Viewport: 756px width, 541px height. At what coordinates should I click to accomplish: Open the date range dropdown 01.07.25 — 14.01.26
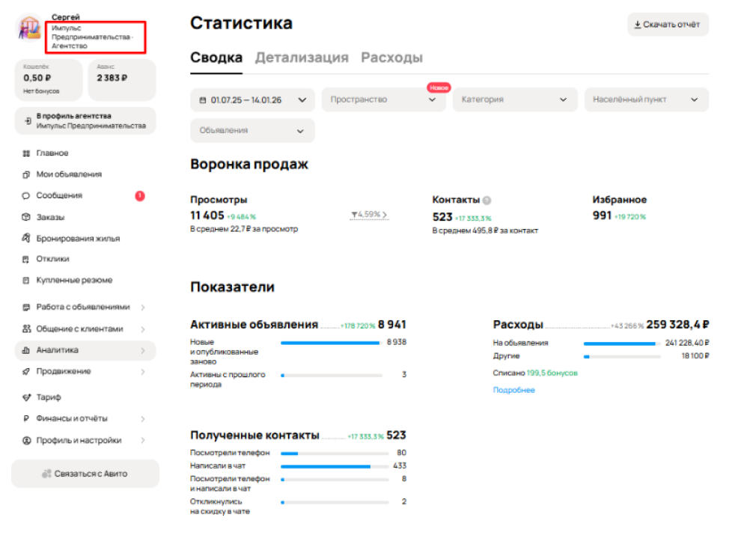point(252,100)
